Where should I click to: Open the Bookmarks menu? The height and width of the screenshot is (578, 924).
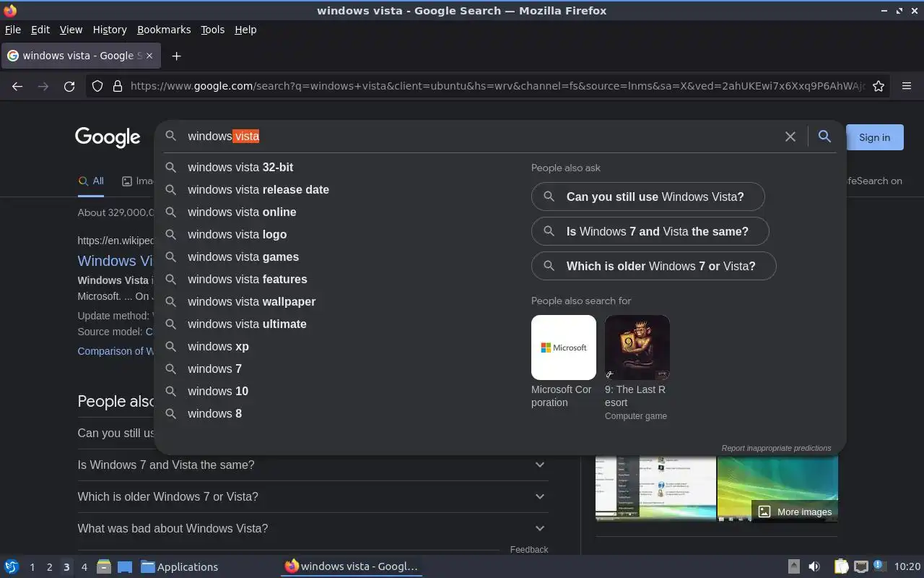point(164,30)
